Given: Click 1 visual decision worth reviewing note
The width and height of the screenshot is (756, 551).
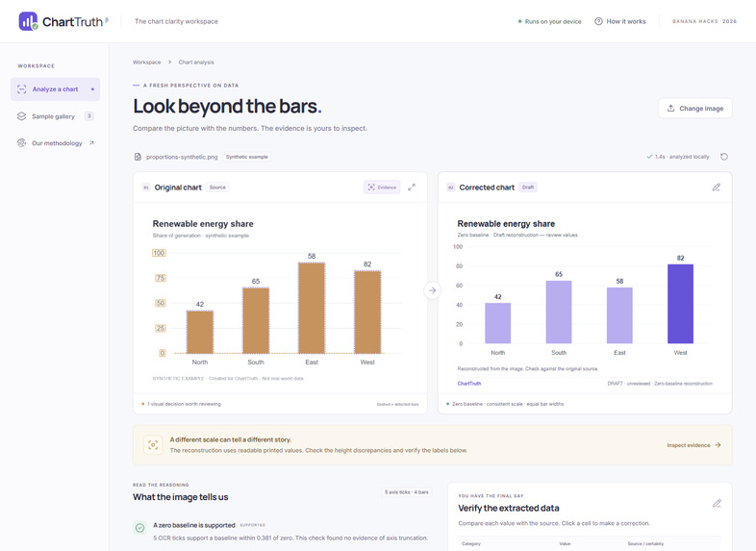Looking at the screenshot, I should (181, 404).
